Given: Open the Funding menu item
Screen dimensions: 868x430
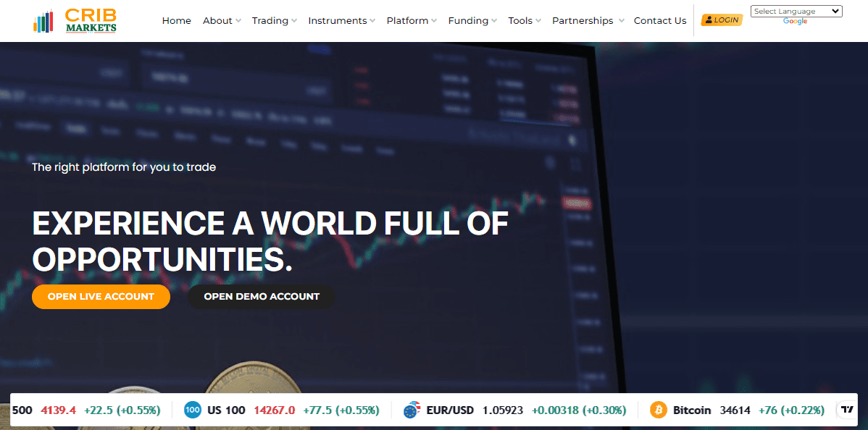Looking at the screenshot, I should [x=468, y=20].
